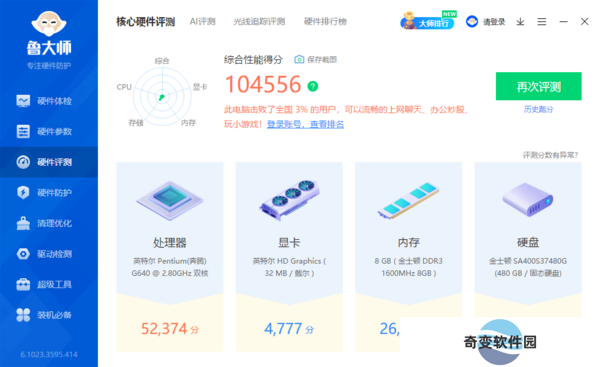Click the 处理器 card heading
Viewport: 600px width, 367px height.
tap(170, 242)
